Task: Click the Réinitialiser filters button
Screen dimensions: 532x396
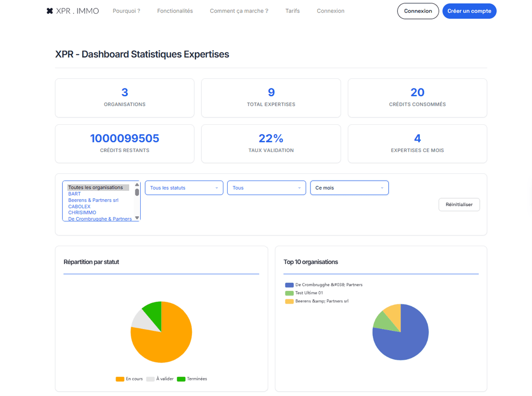Action: 459,204
